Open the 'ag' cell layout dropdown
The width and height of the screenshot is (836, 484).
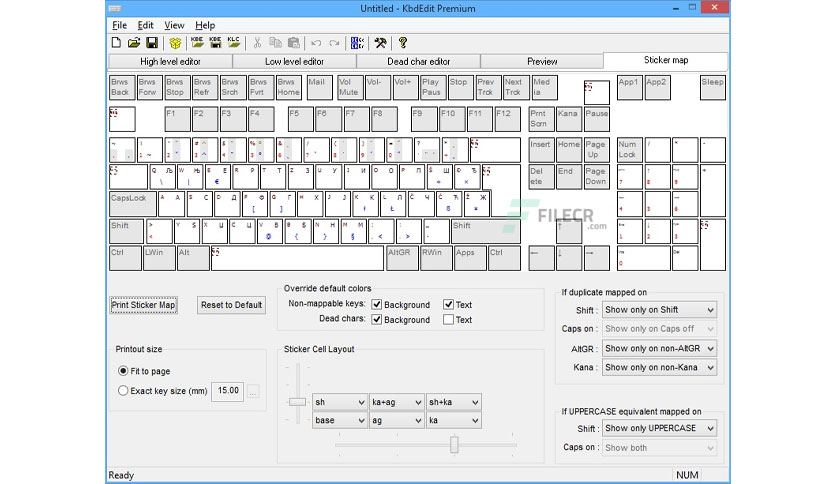397,420
